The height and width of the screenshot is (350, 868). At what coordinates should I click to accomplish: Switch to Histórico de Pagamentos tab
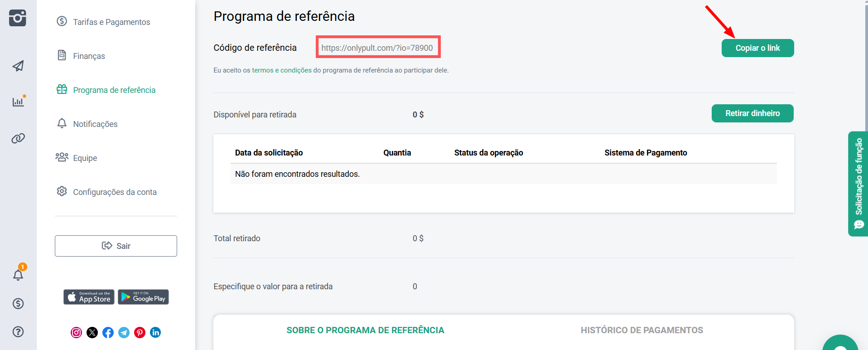(x=641, y=331)
